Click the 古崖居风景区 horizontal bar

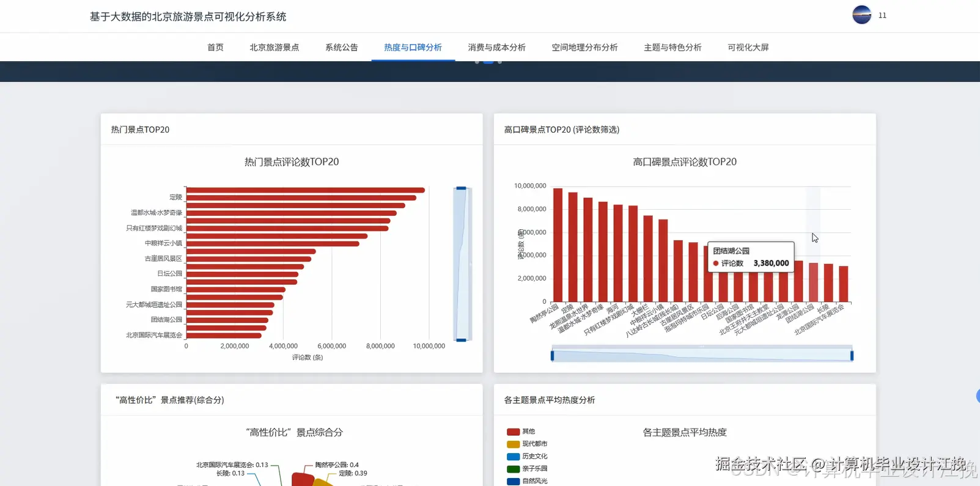pyautogui.click(x=249, y=259)
